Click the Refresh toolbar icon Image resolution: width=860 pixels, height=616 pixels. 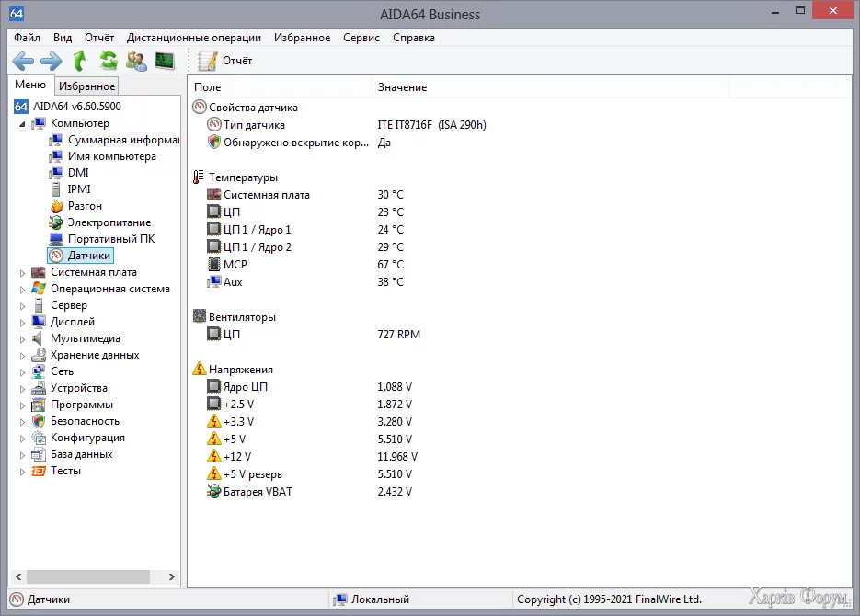(x=109, y=61)
